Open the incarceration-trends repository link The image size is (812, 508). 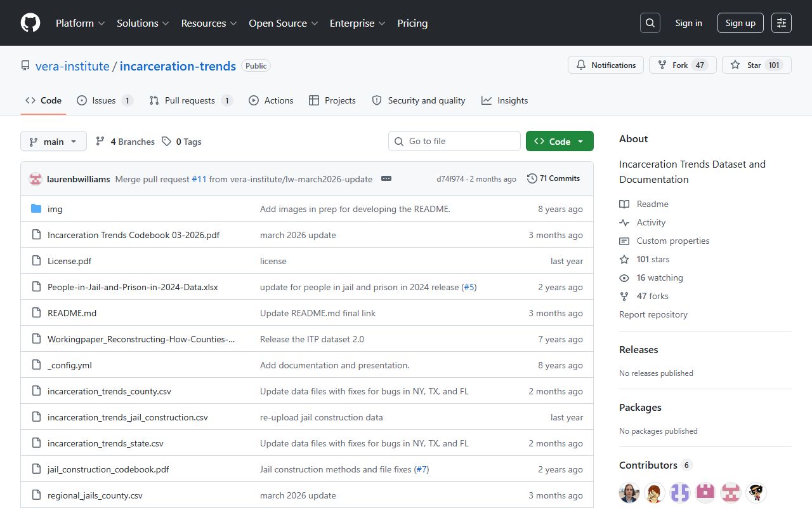[x=178, y=66]
